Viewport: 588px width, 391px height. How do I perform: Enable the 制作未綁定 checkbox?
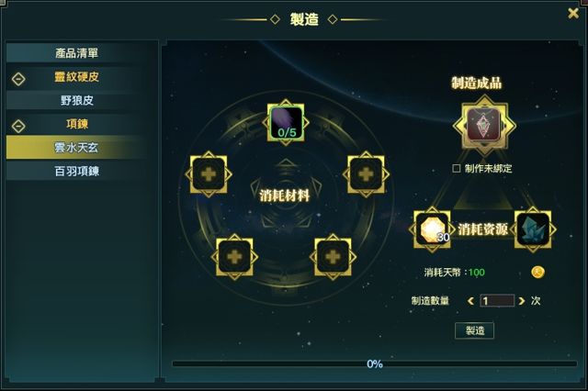[x=457, y=169]
